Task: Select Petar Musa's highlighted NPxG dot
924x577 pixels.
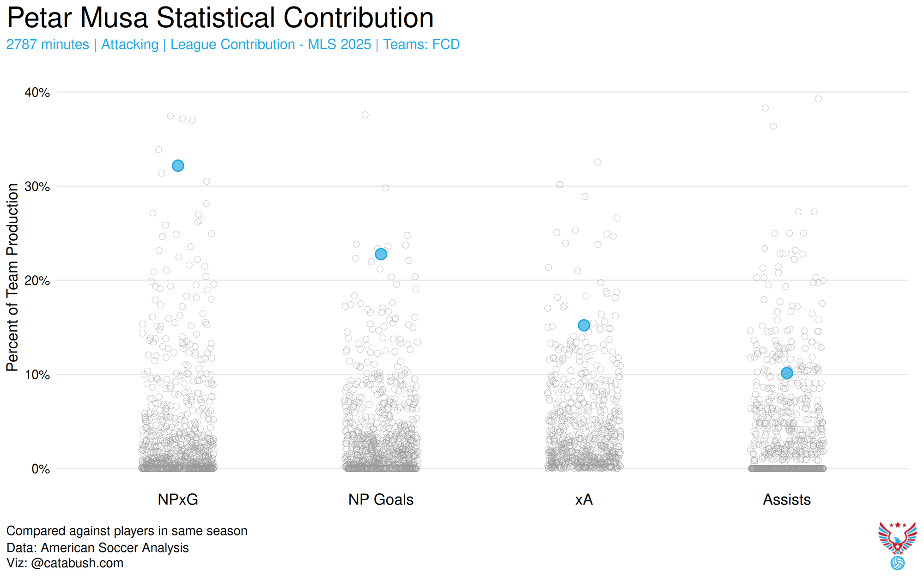Action: (178, 166)
